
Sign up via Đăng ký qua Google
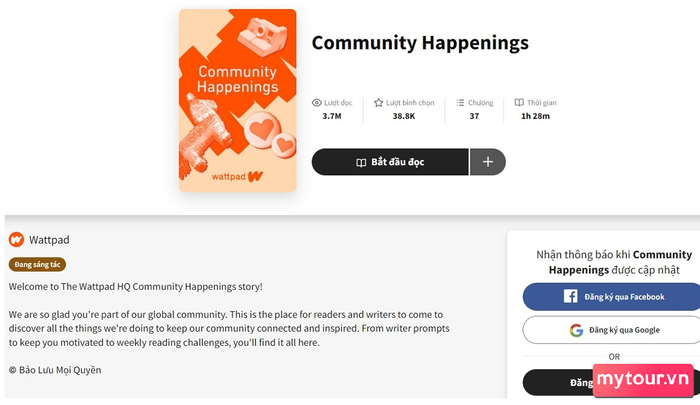point(612,330)
